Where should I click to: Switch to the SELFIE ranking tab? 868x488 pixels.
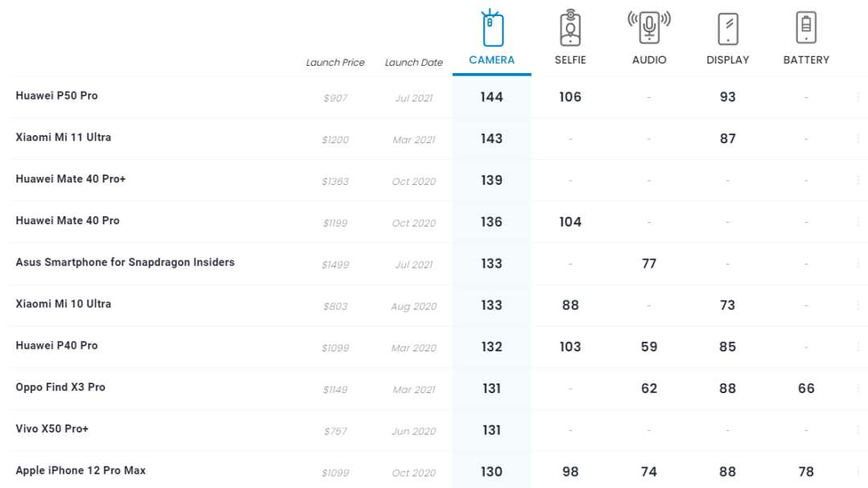(x=570, y=60)
